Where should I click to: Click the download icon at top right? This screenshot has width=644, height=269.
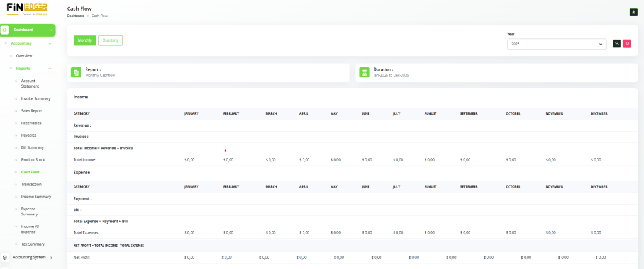point(633,11)
